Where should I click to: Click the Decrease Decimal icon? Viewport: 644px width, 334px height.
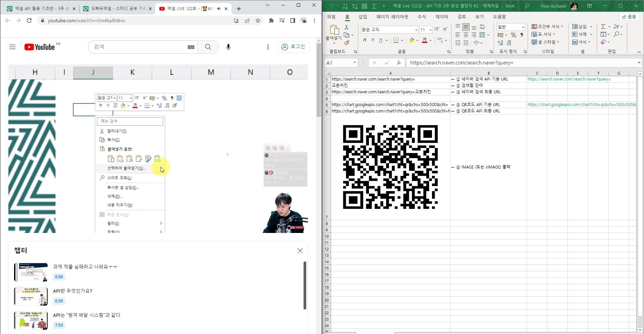coord(509,43)
